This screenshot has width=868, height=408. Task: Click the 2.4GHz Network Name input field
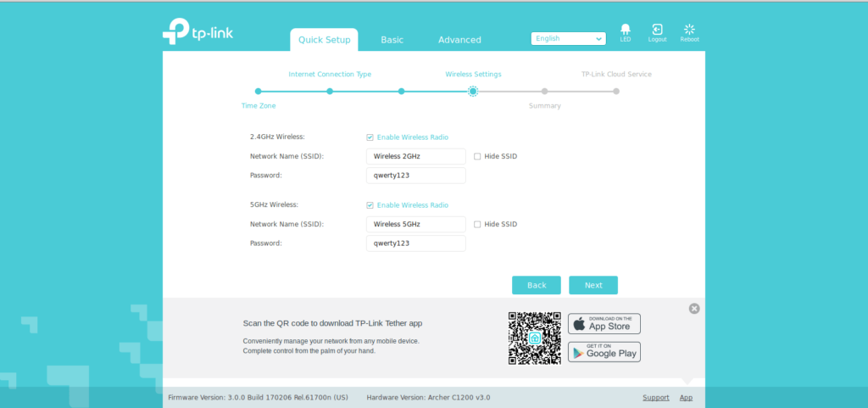click(415, 156)
